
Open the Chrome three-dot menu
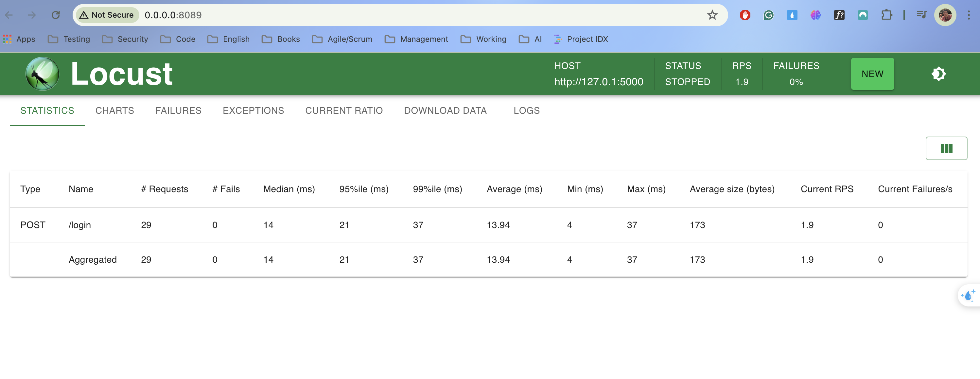pos(969,15)
